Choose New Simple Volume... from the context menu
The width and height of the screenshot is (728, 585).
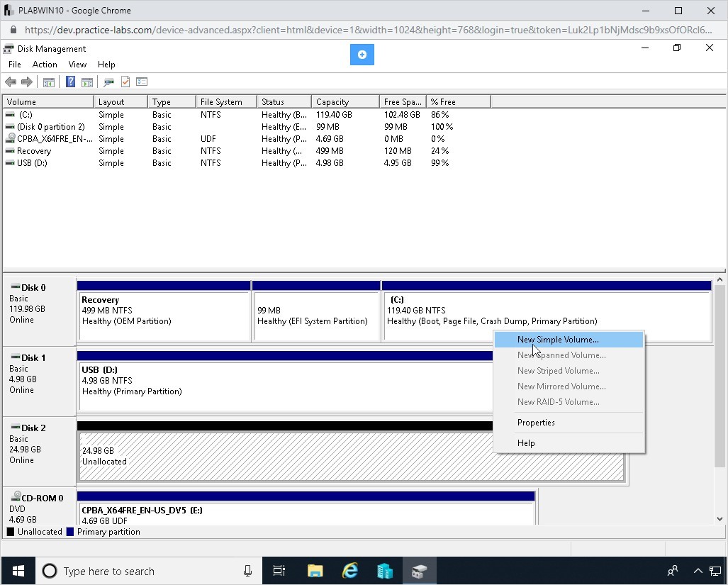569,340
